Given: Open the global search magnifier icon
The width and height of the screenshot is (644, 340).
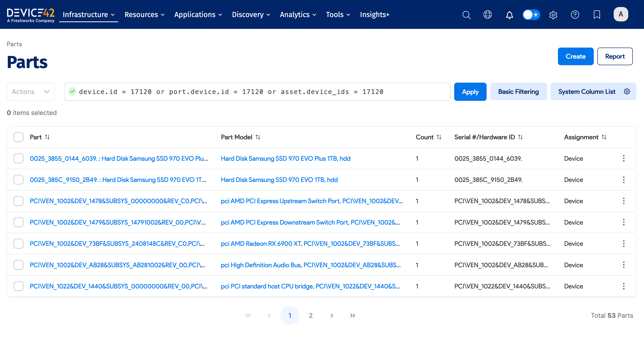Looking at the screenshot, I should (x=466, y=15).
